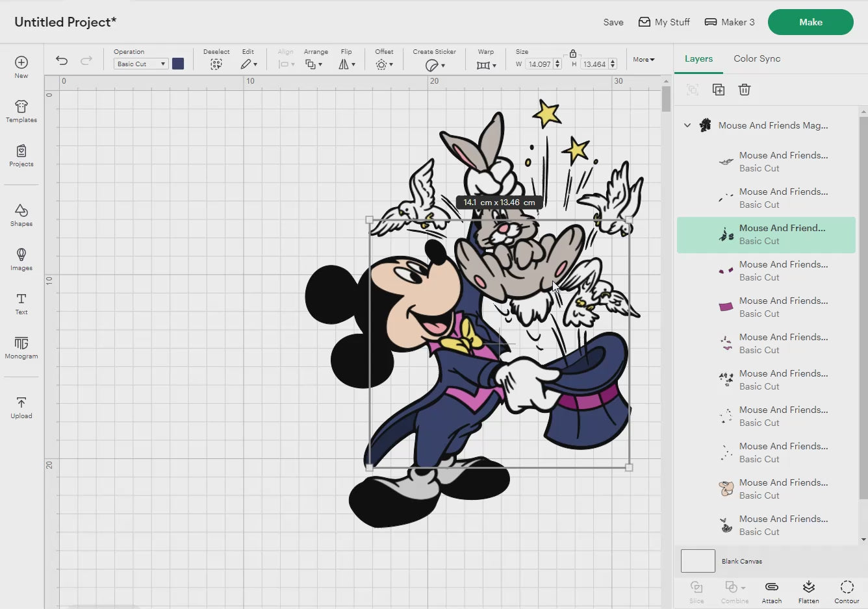Click the Save button
The width and height of the screenshot is (868, 609).
coord(613,22)
